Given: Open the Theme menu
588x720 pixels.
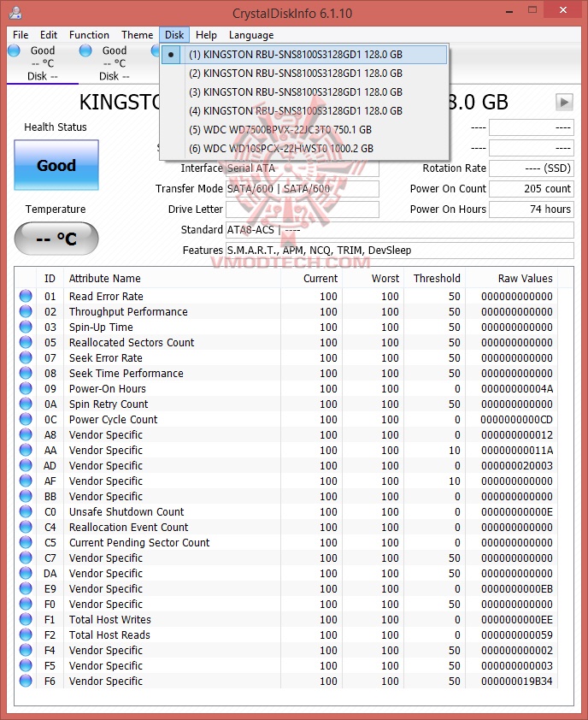Looking at the screenshot, I should tap(137, 35).
